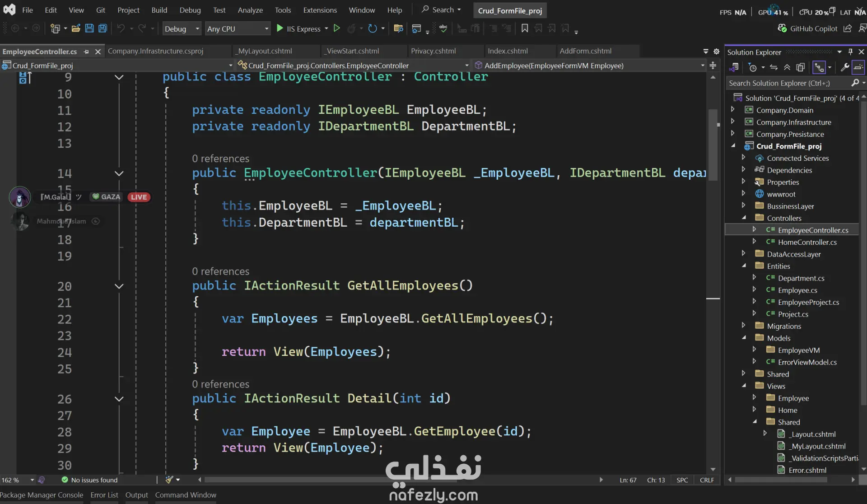Image resolution: width=867 pixels, height=504 pixels.
Task: Toggle the Solution Explorer preview selected items button
Action: coord(858,68)
